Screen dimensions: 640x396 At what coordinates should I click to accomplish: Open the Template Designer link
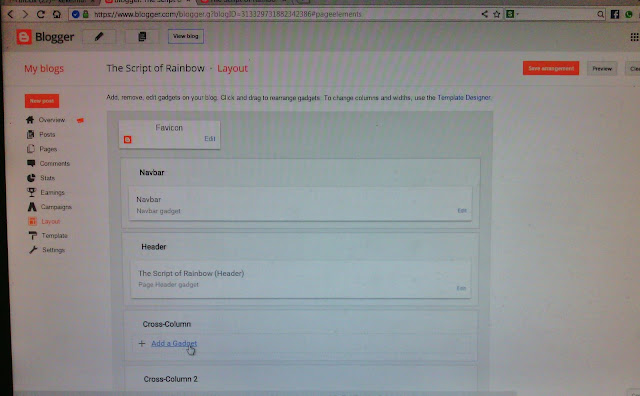pyautogui.click(x=464, y=98)
